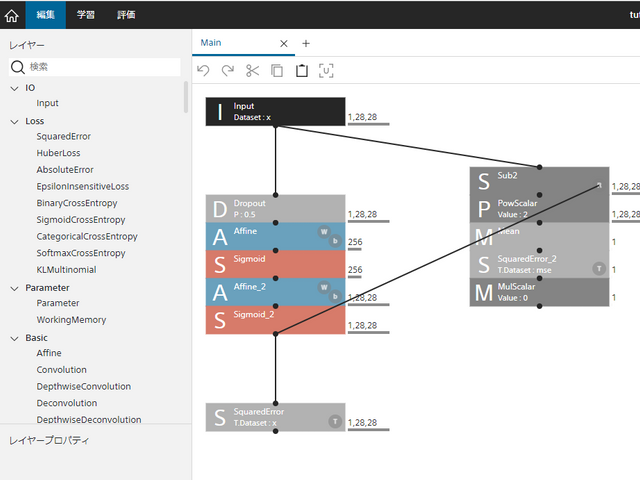Click the undo arrow icon
Screen dimensions: 640x480
[204, 70]
